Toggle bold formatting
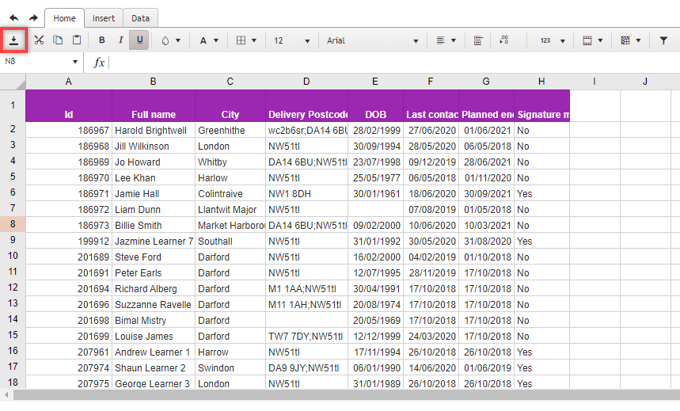 (101, 40)
